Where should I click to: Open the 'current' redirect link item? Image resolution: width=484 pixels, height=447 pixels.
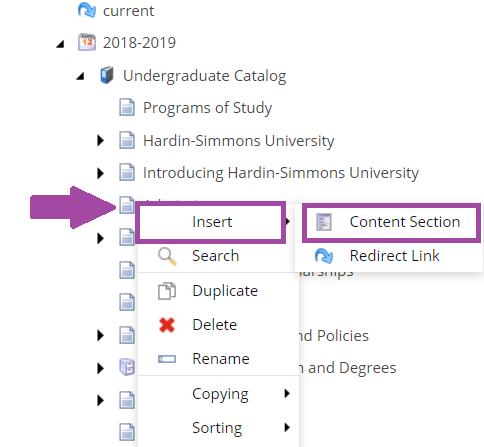128,11
